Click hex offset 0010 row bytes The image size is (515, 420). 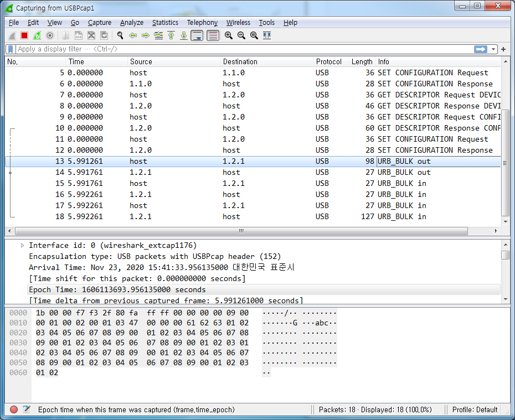coord(142,323)
